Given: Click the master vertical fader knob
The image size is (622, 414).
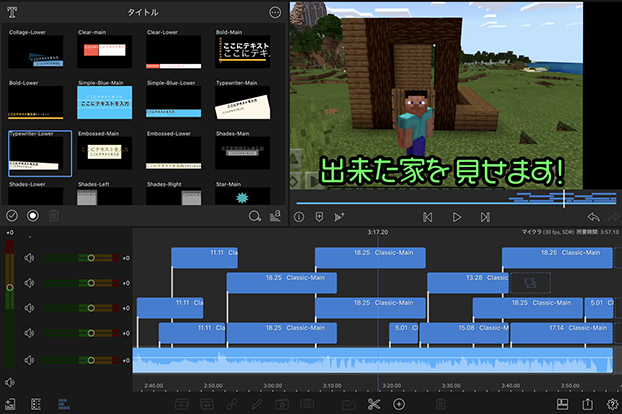Looking at the screenshot, I should (x=10, y=287).
